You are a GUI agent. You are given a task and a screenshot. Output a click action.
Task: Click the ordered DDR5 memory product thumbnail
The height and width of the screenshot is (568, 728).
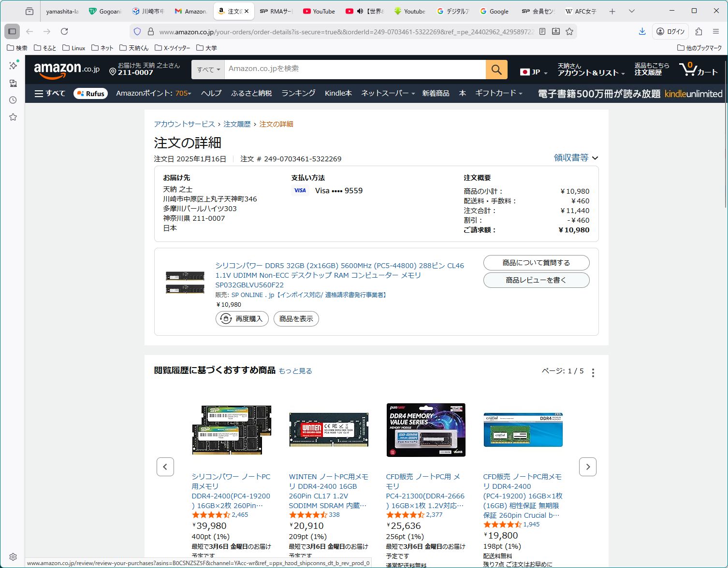[x=185, y=283]
